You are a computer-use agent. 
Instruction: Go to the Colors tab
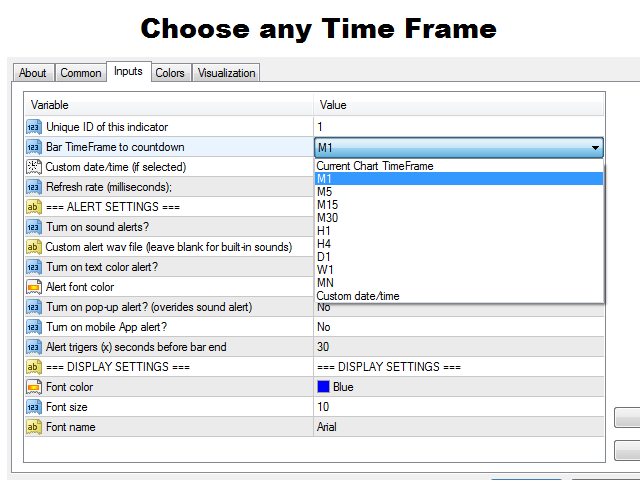(170, 73)
